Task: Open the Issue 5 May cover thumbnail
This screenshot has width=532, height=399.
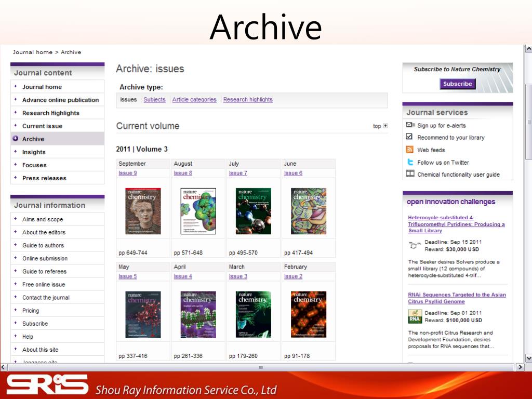Action: pos(143,314)
